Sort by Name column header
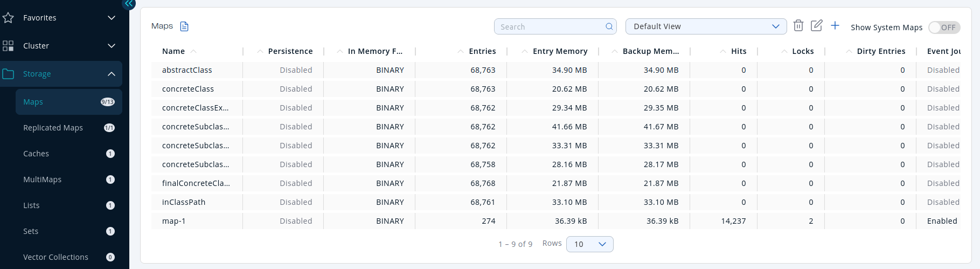 173,51
